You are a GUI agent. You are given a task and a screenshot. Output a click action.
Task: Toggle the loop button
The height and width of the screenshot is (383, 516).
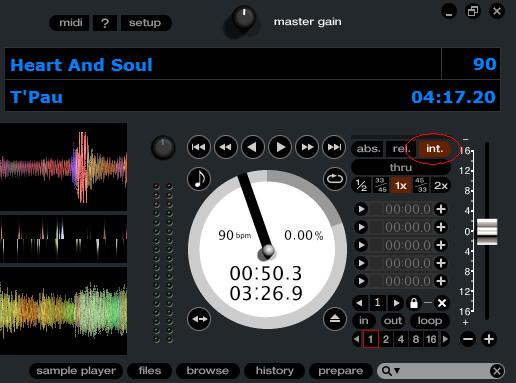[x=430, y=321]
